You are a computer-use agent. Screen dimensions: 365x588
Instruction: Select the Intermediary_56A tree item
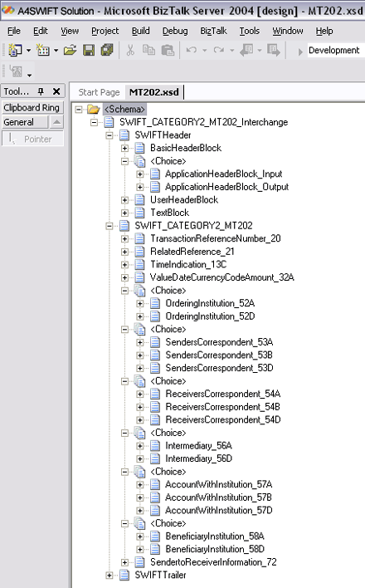(198, 445)
